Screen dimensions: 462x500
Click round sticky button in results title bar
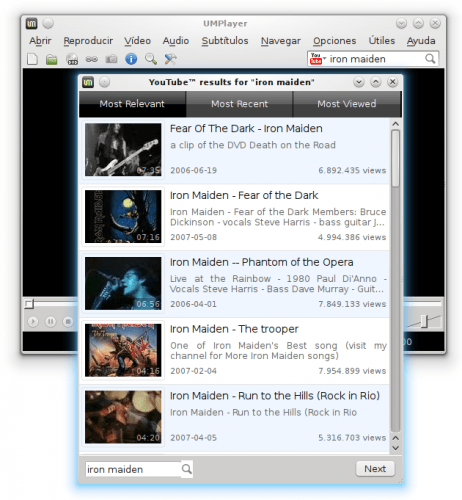click(104, 82)
